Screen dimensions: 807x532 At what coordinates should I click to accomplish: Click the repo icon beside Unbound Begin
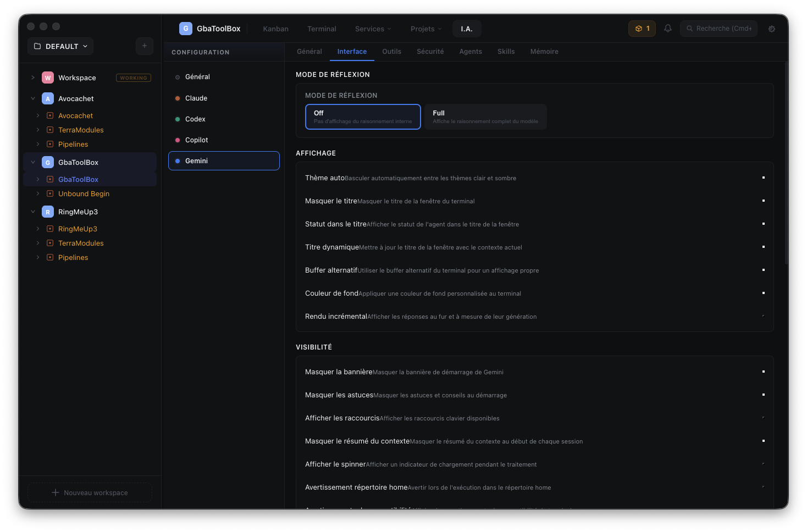[50, 193]
